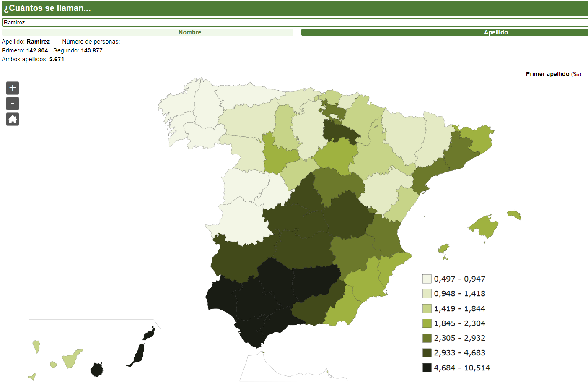Select the 2,933 - 4,683 legend swatch
588x391 pixels.
click(x=427, y=353)
